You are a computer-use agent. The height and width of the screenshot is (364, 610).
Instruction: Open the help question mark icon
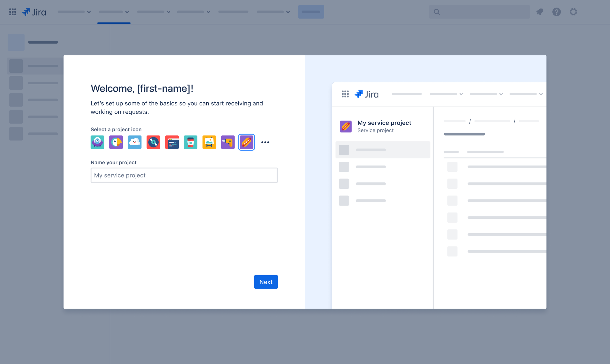click(557, 12)
